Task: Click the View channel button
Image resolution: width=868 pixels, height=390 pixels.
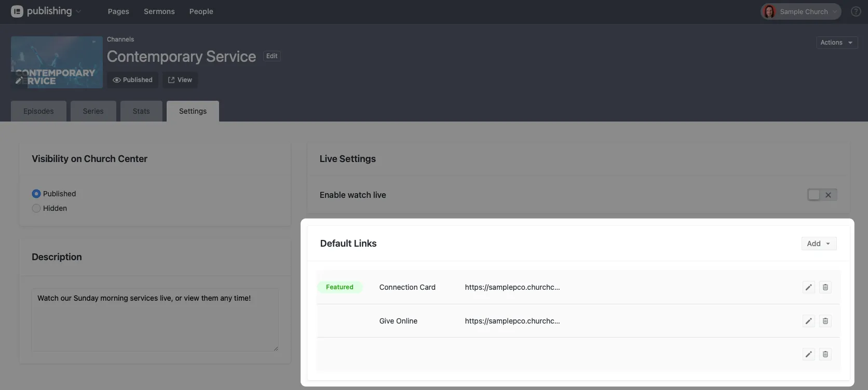Action: (x=180, y=80)
